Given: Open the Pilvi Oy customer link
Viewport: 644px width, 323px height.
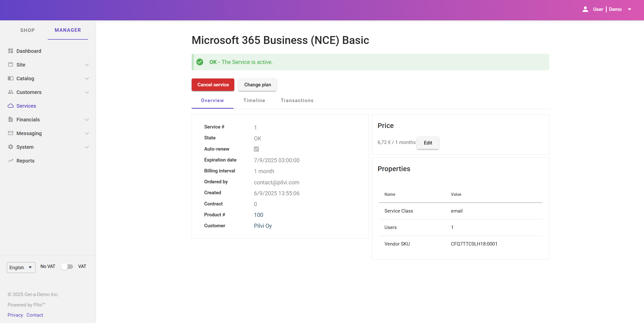Looking at the screenshot, I should [x=263, y=226].
